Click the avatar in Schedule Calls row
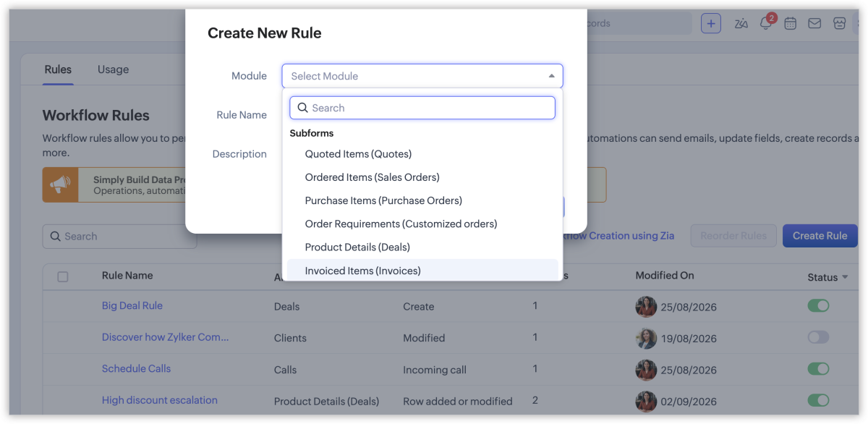868x424 pixels. pyautogui.click(x=646, y=370)
